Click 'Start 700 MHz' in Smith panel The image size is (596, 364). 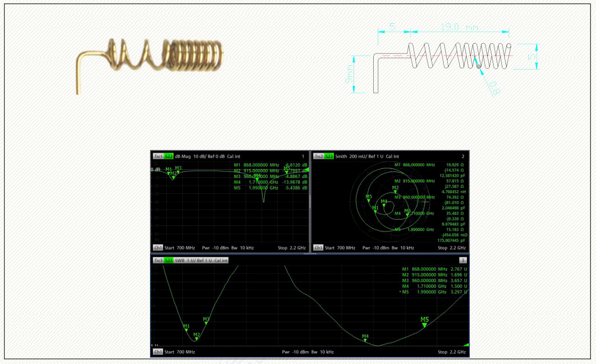tap(340, 248)
